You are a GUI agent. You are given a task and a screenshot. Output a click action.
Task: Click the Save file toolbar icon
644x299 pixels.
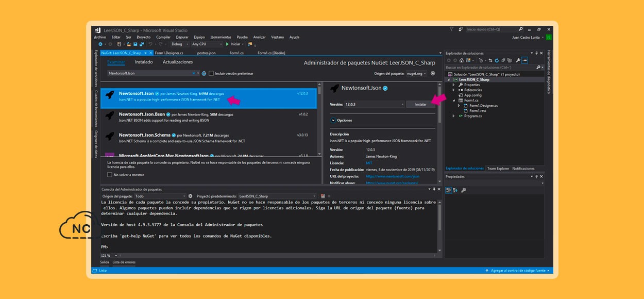point(135,44)
